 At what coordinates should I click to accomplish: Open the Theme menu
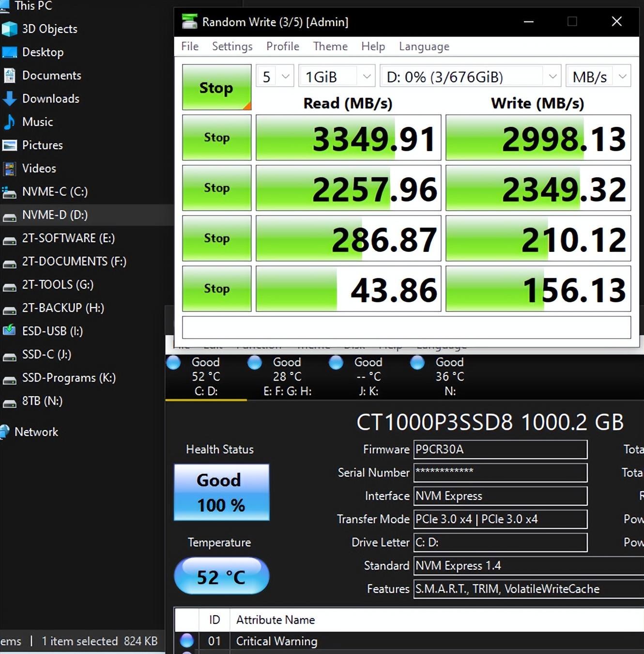[x=330, y=47]
